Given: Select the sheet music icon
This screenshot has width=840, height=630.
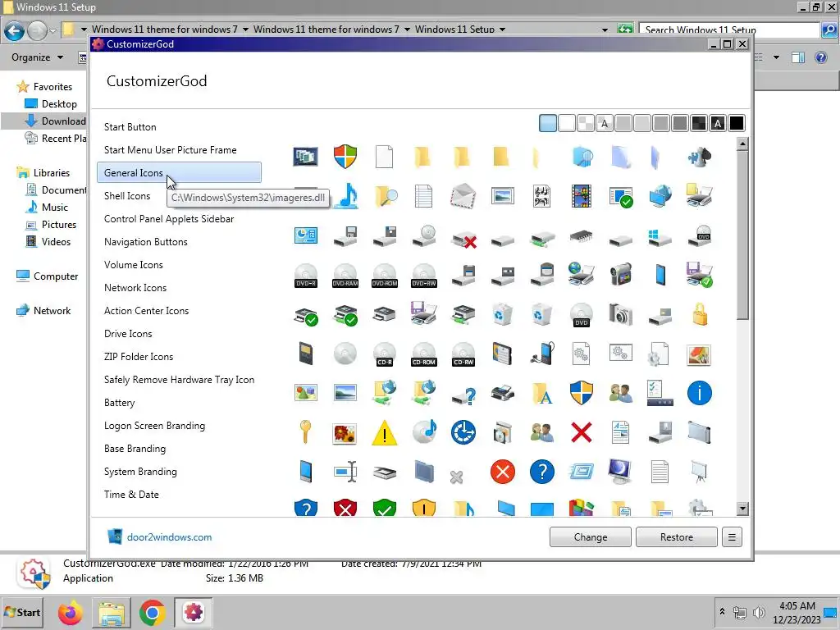Looking at the screenshot, I should (x=541, y=195).
